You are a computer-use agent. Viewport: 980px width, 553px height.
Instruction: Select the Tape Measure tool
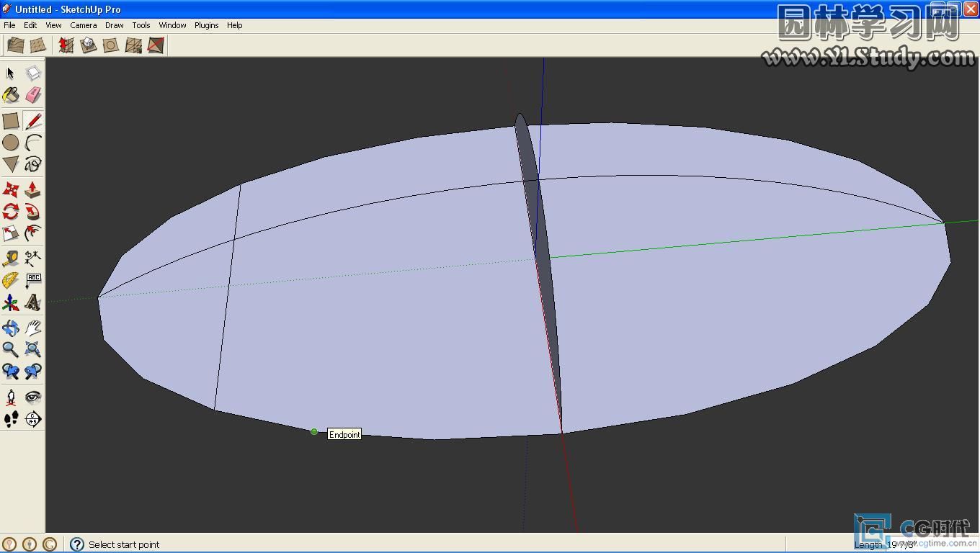[10, 258]
